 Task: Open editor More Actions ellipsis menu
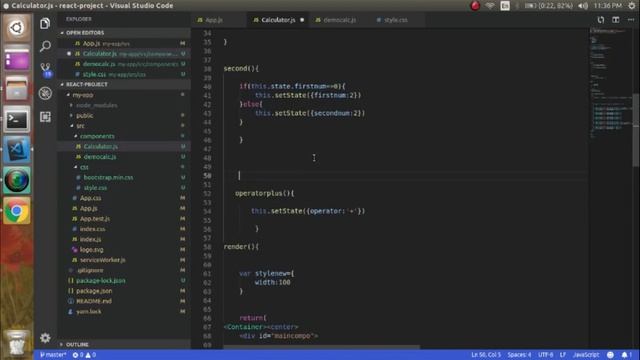(631, 20)
